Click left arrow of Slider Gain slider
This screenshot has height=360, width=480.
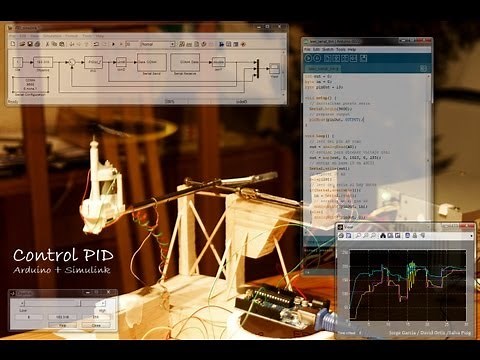(22, 303)
